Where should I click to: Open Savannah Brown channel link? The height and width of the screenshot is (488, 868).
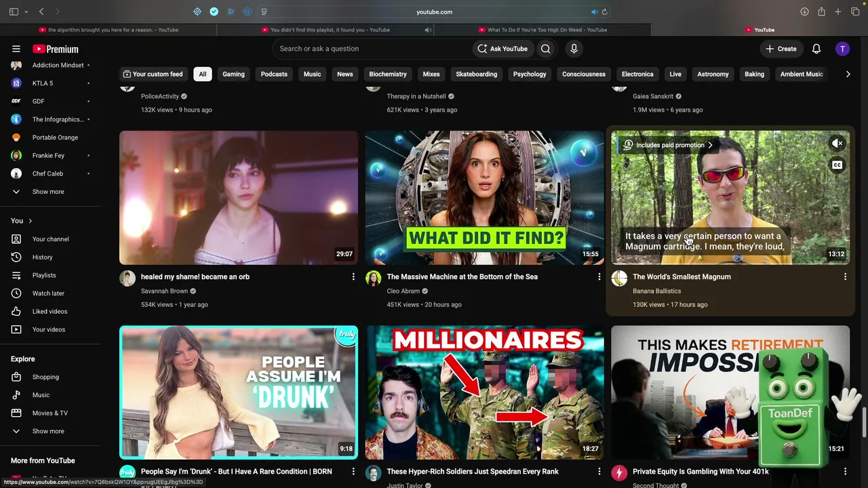click(164, 291)
